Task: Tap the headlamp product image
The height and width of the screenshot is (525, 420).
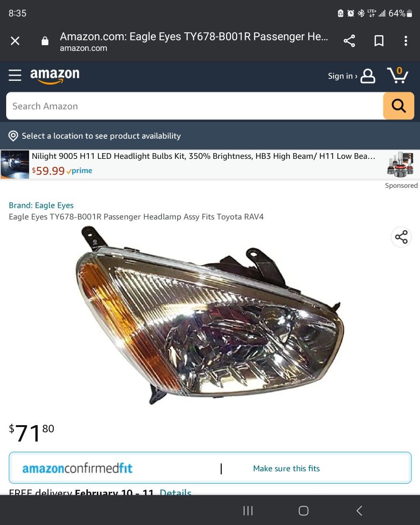Action: coord(210,315)
